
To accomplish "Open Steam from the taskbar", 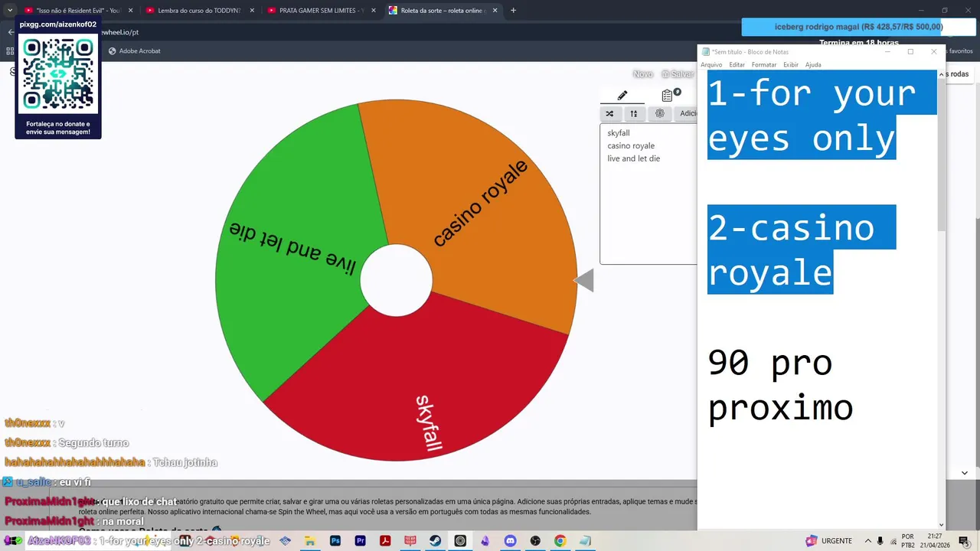I will pos(435,541).
